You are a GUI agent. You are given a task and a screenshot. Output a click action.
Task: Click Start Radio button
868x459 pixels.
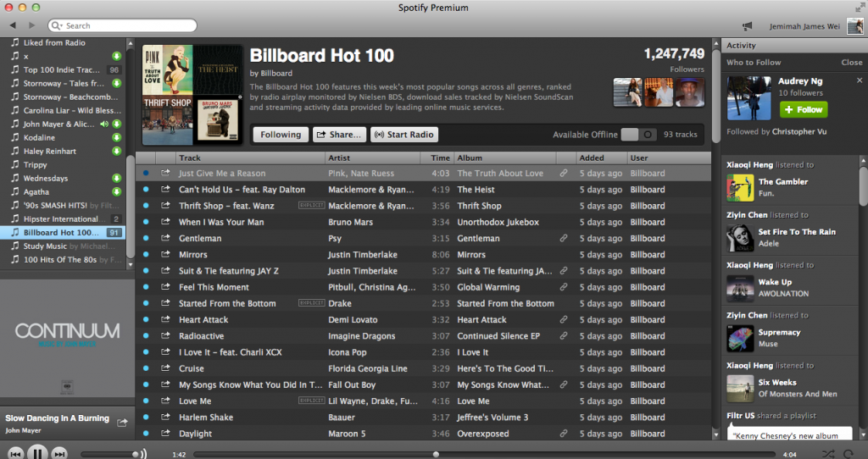click(x=404, y=135)
